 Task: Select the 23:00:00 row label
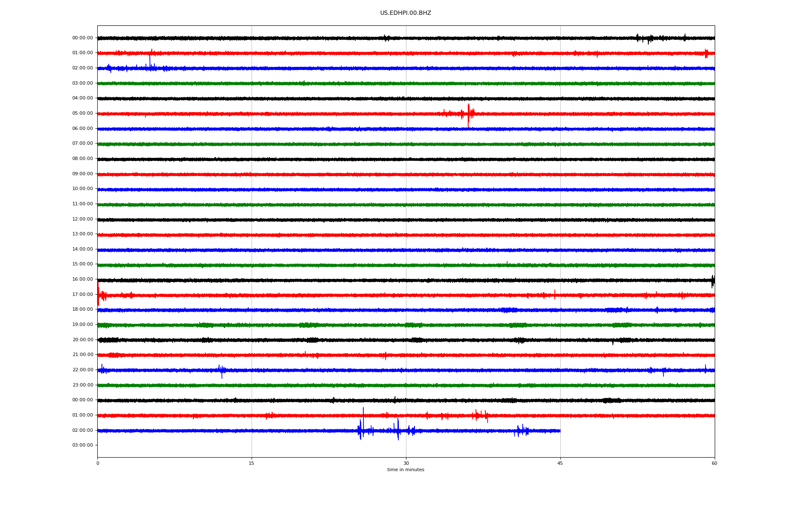click(x=82, y=385)
